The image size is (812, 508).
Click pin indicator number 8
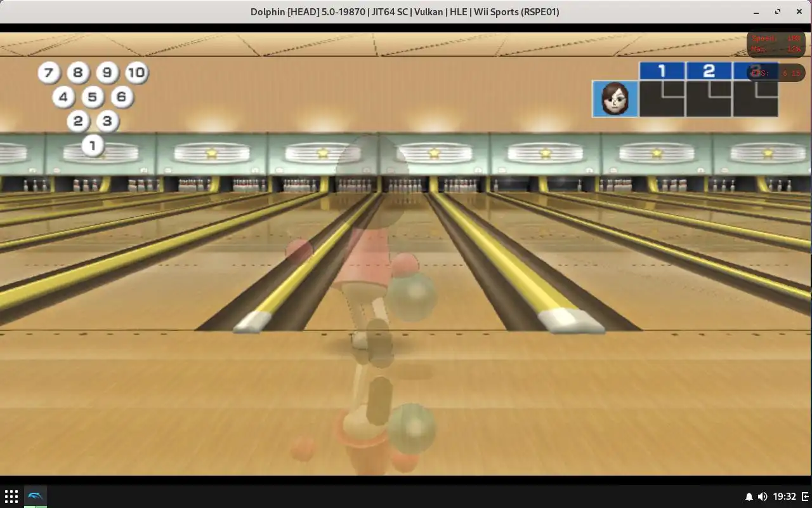pos(78,72)
